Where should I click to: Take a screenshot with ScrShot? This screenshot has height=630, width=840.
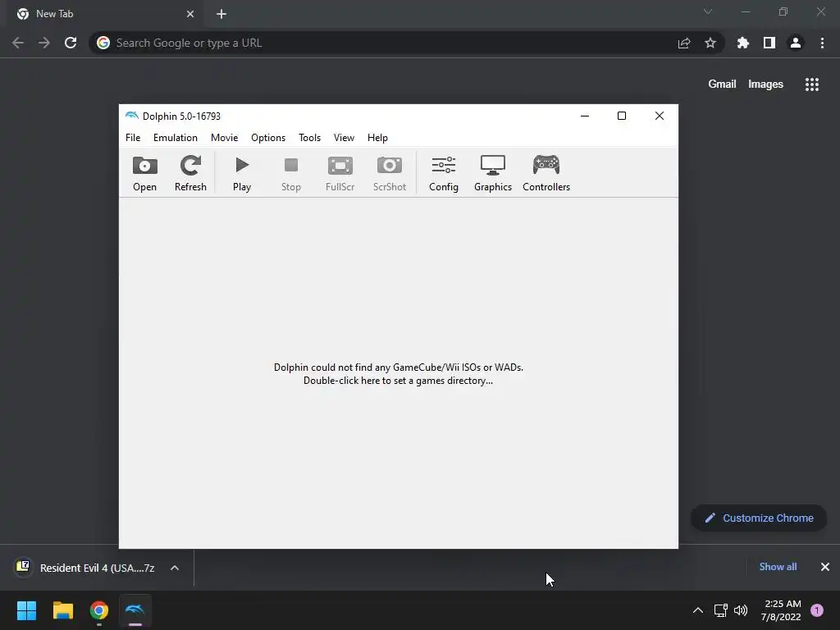click(390, 172)
